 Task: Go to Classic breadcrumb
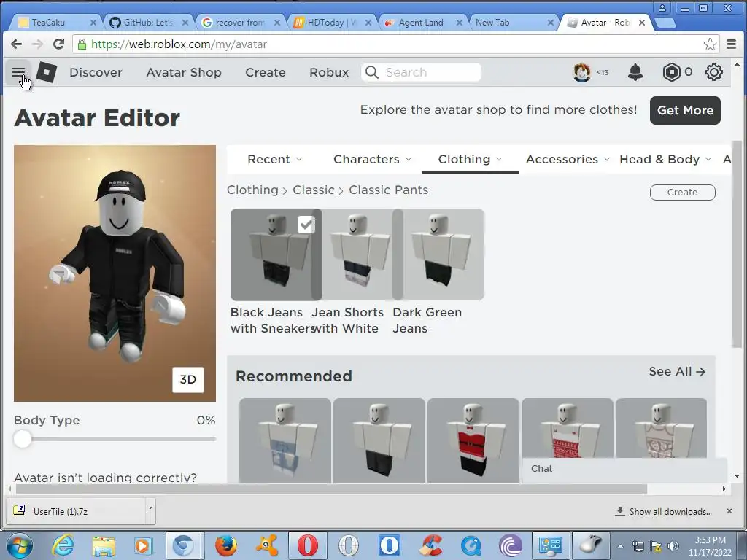coord(314,190)
